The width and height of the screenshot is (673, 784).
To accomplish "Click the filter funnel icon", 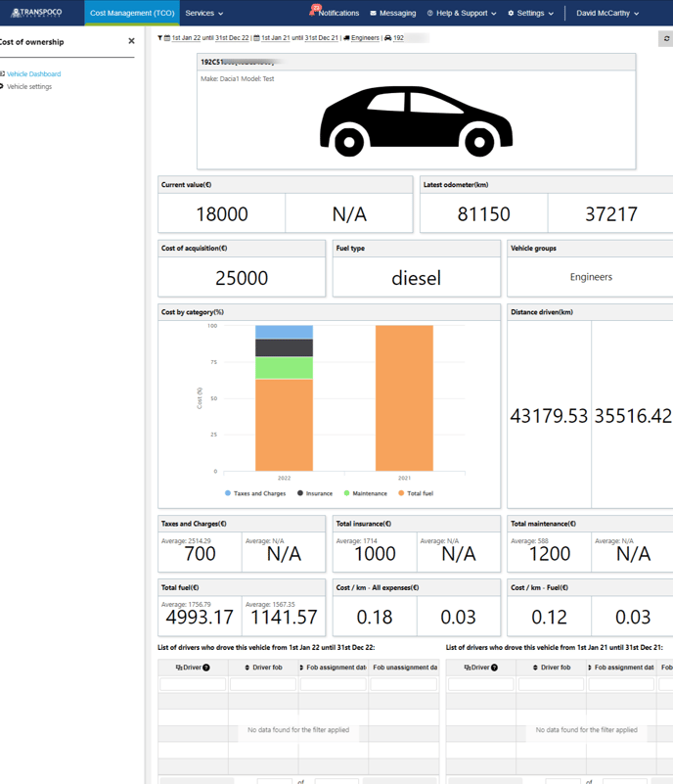I will (159, 38).
